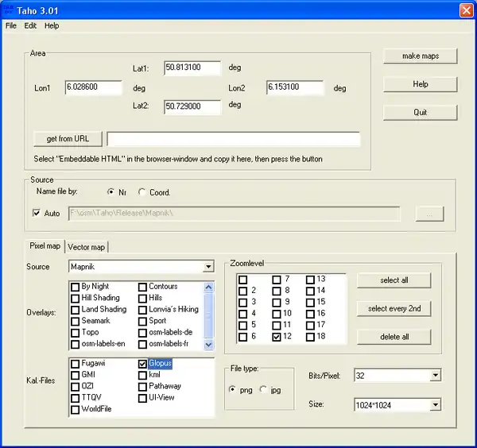Click the Taho app icon in title bar
This screenshot has height=448, width=477.
click(9, 10)
